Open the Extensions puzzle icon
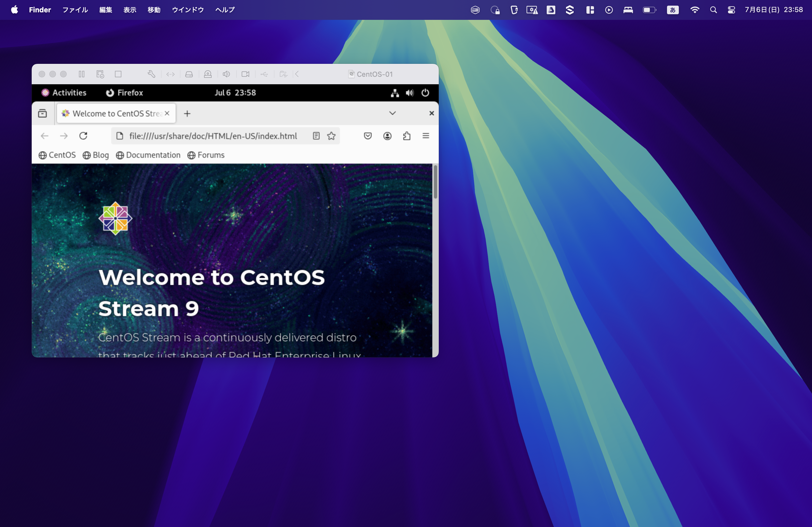Screen dimensions: 812x527 point(407,136)
